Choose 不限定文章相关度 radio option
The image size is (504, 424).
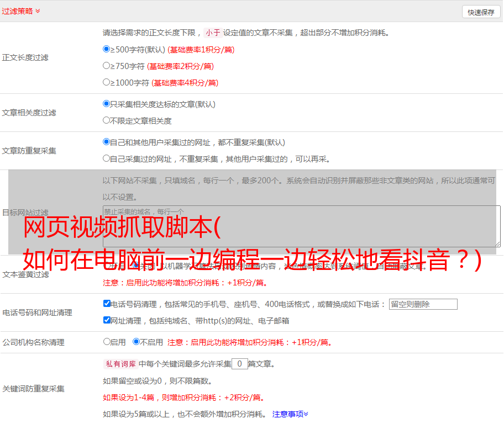click(107, 120)
